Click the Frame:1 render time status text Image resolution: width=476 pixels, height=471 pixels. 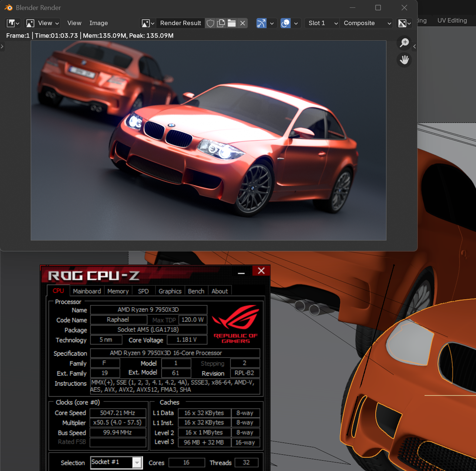click(90, 36)
